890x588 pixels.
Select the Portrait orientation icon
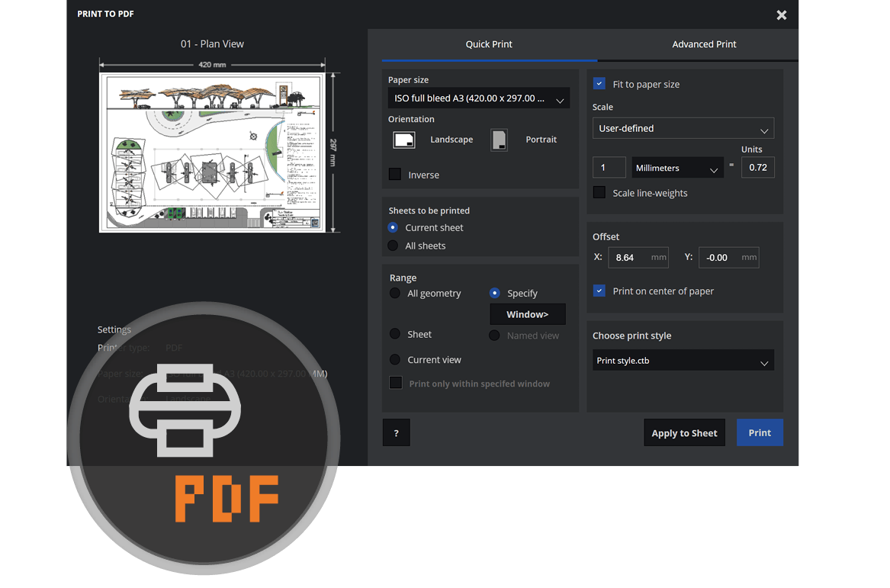[x=499, y=140]
